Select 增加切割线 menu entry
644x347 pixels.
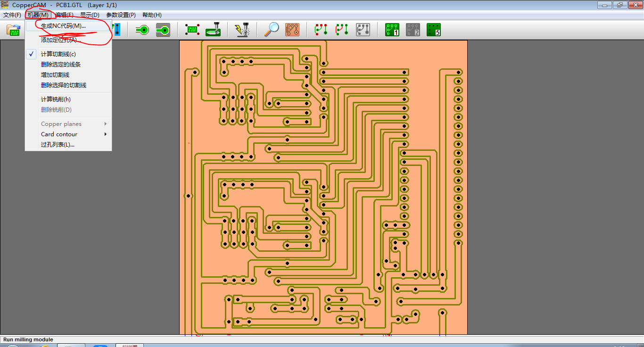68,75
